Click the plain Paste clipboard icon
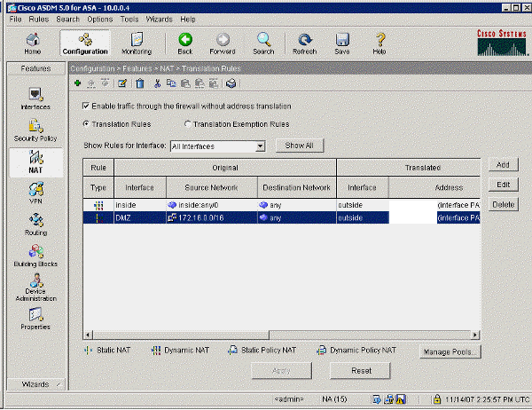Screen dimensions: 532x410 pyautogui.click(x=185, y=83)
